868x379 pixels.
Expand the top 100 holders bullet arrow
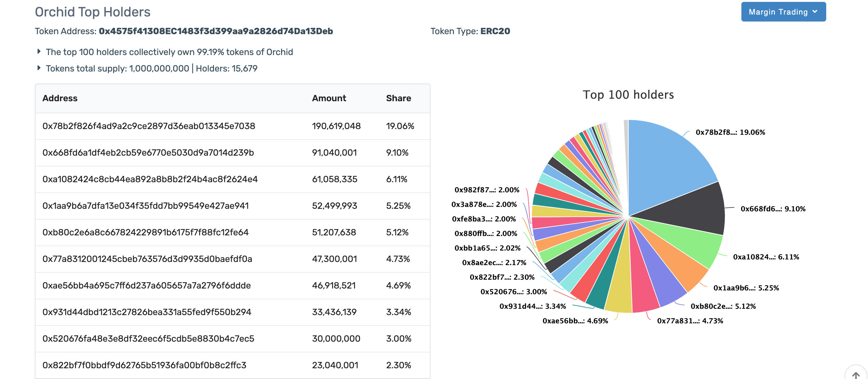(39, 52)
